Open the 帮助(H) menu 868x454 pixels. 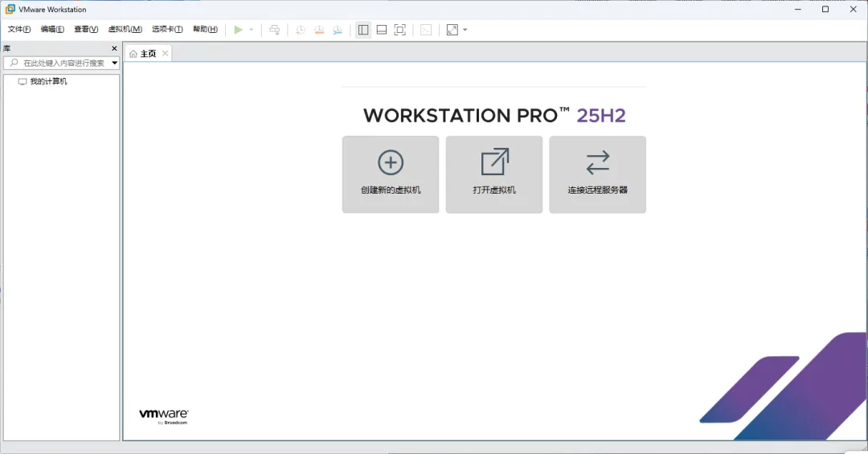tap(205, 30)
